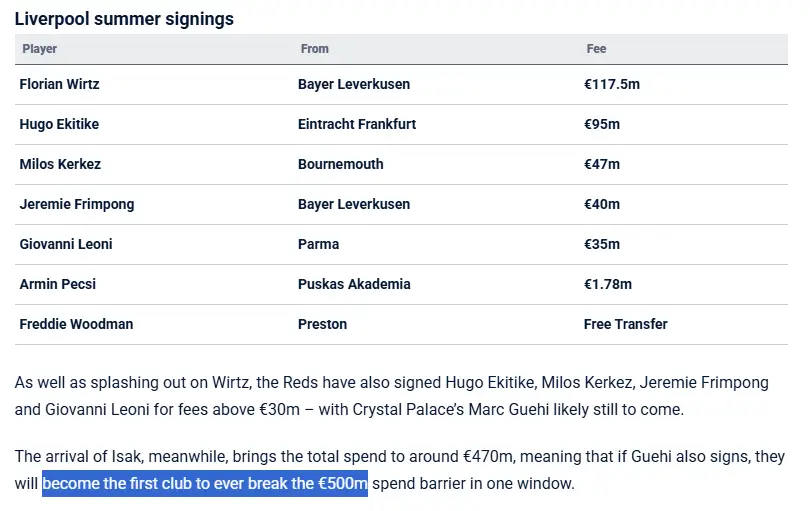Select the Free Transfer fee cell
The image size is (810, 511).
[x=626, y=324]
